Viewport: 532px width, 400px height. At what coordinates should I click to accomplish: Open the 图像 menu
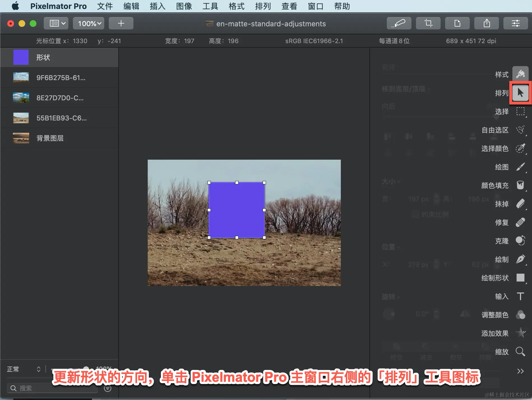[184, 6]
